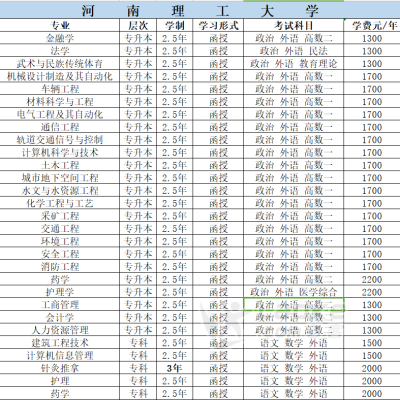Click the 函授 cell in 法学 row
This screenshot has height=400, width=400.
[x=218, y=51]
